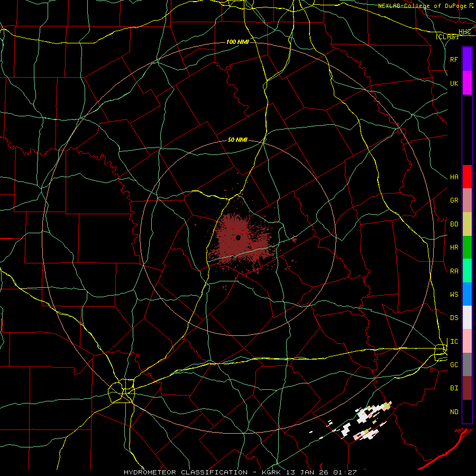Click the DS legend label
This screenshot has height=476, width=476.
454,318
